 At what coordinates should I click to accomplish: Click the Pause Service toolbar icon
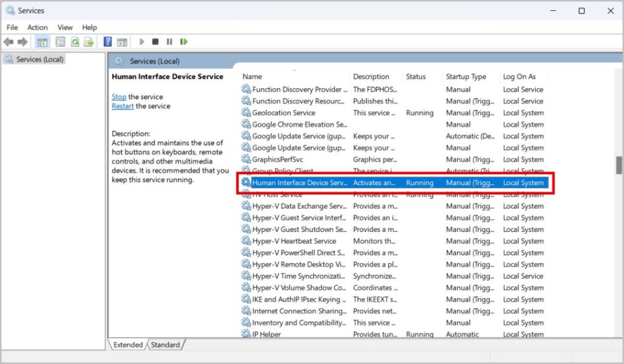169,42
